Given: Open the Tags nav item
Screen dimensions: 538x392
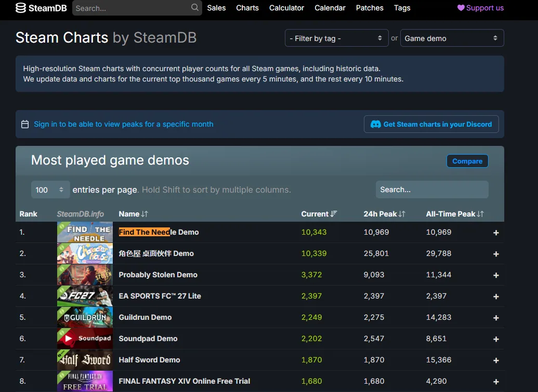Looking at the screenshot, I should click(x=402, y=8).
